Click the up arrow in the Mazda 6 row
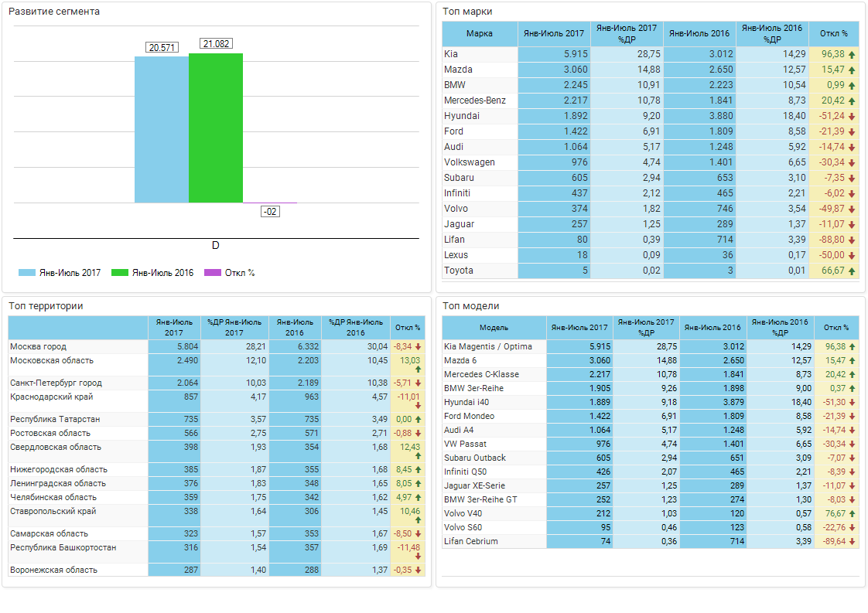Image resolution: width=868 pixels, height=613 pixels. coord(852,361)
